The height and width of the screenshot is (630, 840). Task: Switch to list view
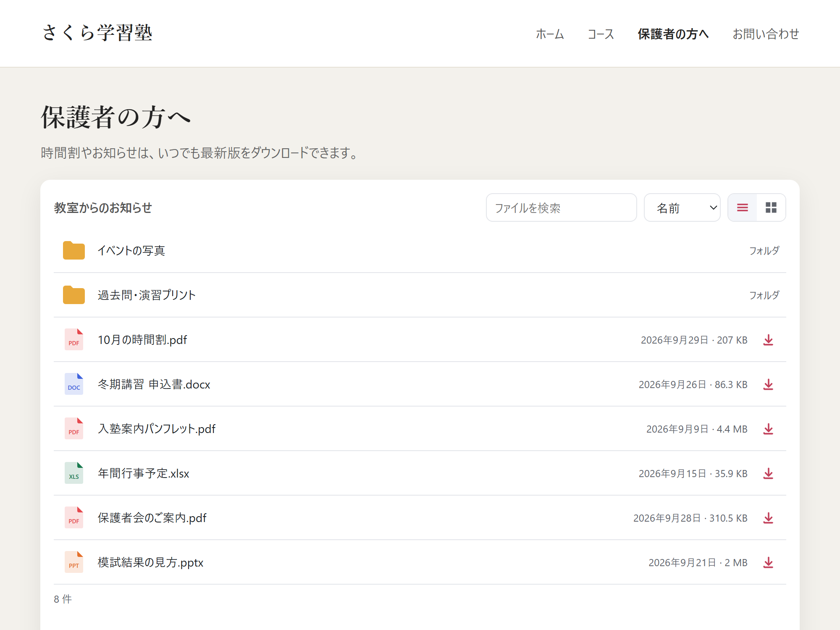(743, 207)
